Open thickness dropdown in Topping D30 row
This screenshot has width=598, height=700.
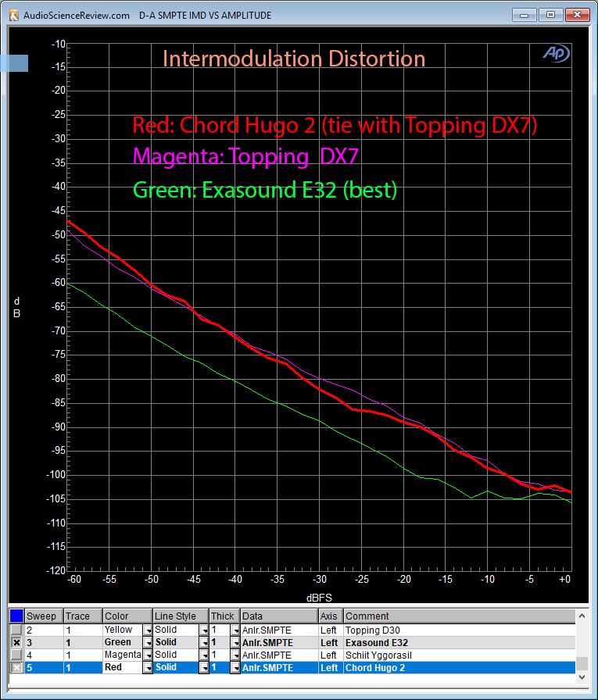(x=235, y=630)
